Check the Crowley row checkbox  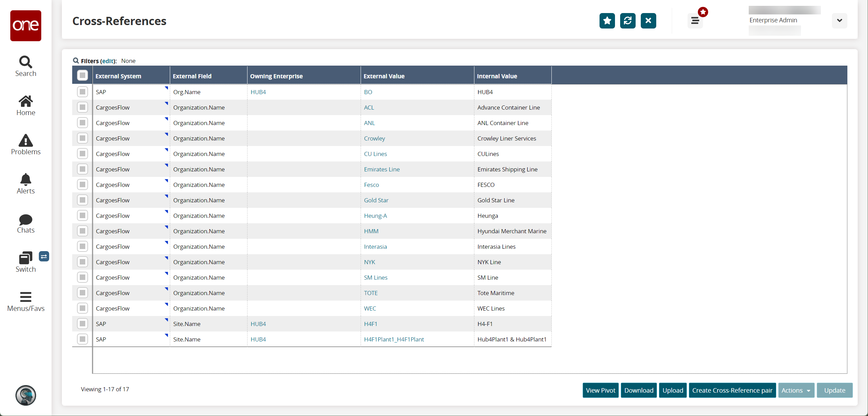[x=83, y=138]
